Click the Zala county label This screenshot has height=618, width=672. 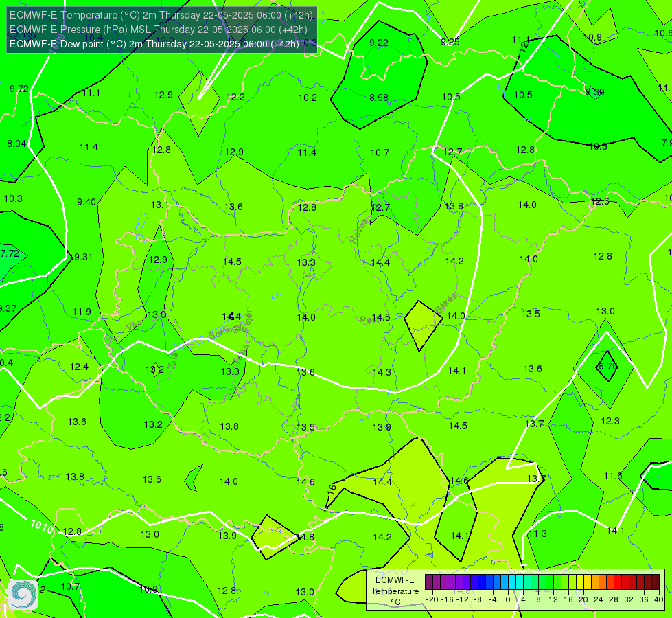(172, 360)
